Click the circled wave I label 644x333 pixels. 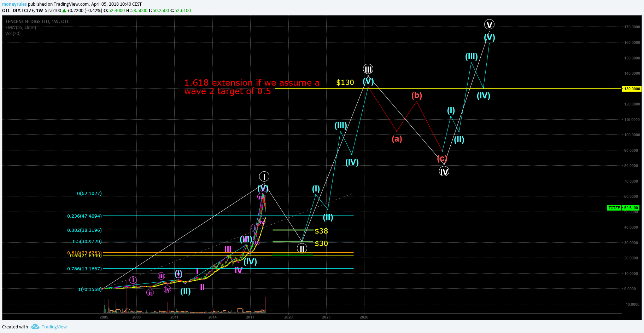(x=264, y=176)
